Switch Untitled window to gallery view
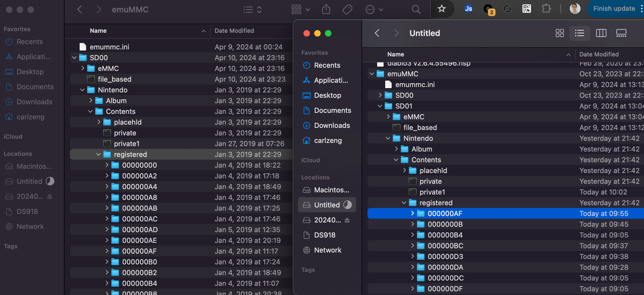The image size is (644, 295). pyautogui.click(x=621, y=33)
